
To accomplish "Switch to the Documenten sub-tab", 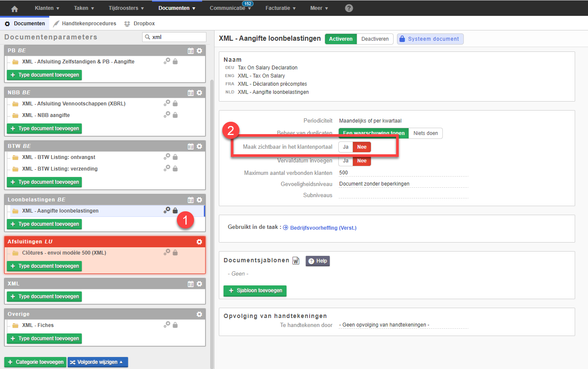I will 25,24.
